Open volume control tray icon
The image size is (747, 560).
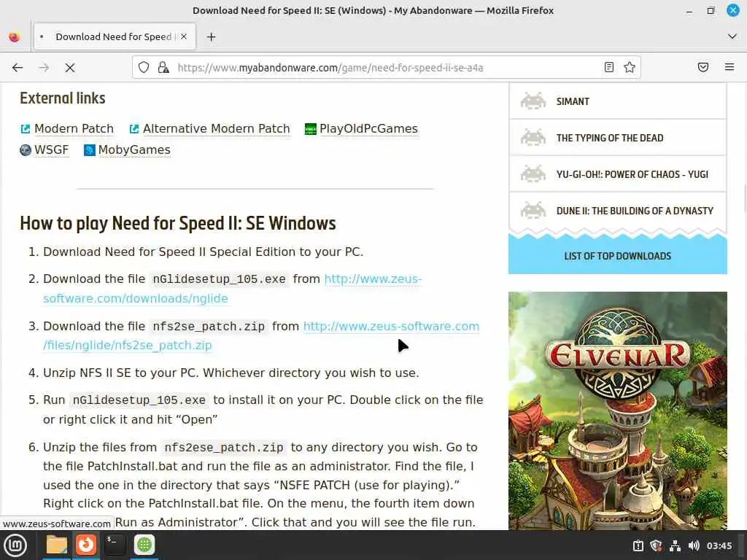pos(694,545)
